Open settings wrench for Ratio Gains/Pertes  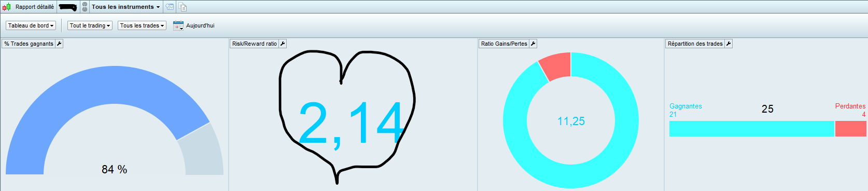point(533,44)
